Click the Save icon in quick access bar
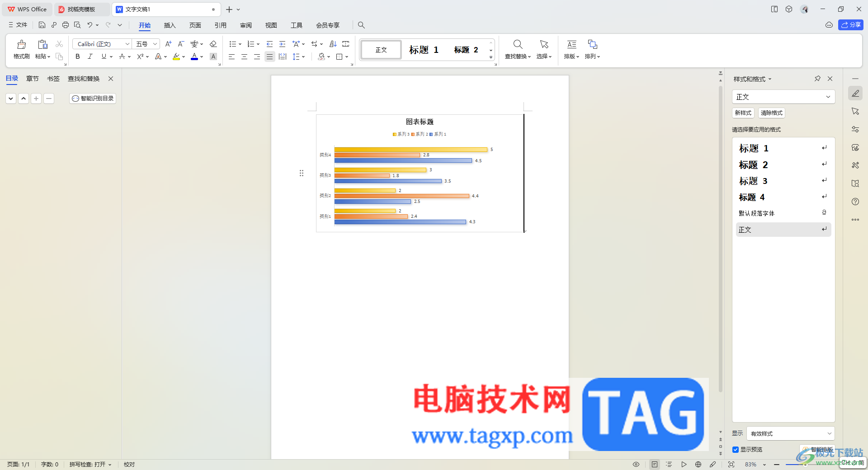The width and height of the screenshot is (868, 470). click(x=42, y=25)
